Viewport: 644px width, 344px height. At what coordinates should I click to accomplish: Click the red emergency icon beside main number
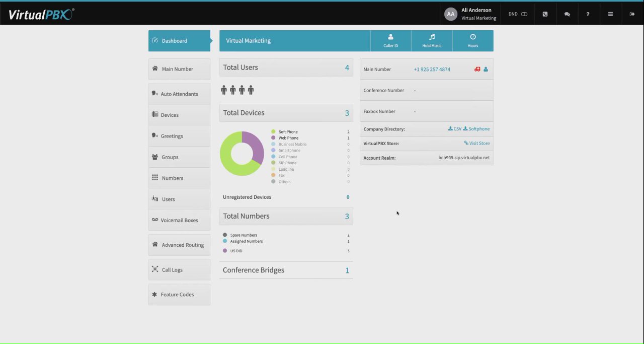(477, 70)
